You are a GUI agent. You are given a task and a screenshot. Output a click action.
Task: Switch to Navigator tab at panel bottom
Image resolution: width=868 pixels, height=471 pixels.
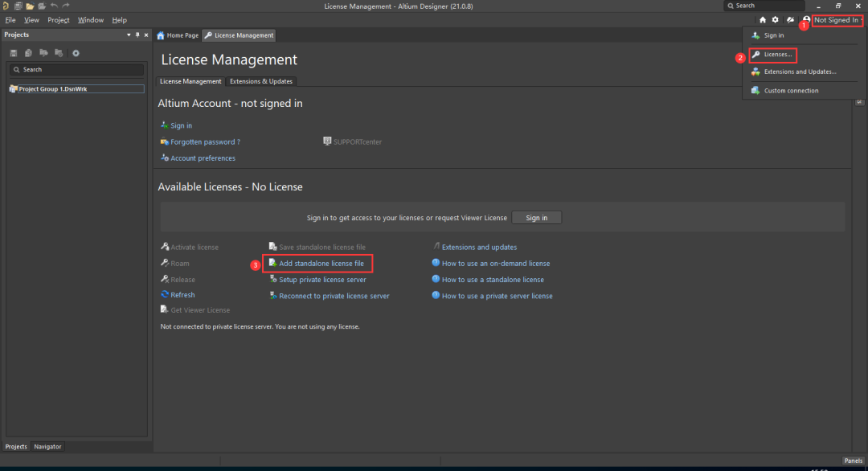pyautogui.click(x=47, y=447)
